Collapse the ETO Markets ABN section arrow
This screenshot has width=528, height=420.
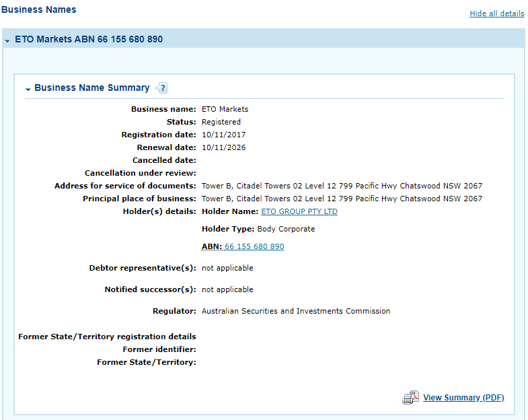point(7,40)
